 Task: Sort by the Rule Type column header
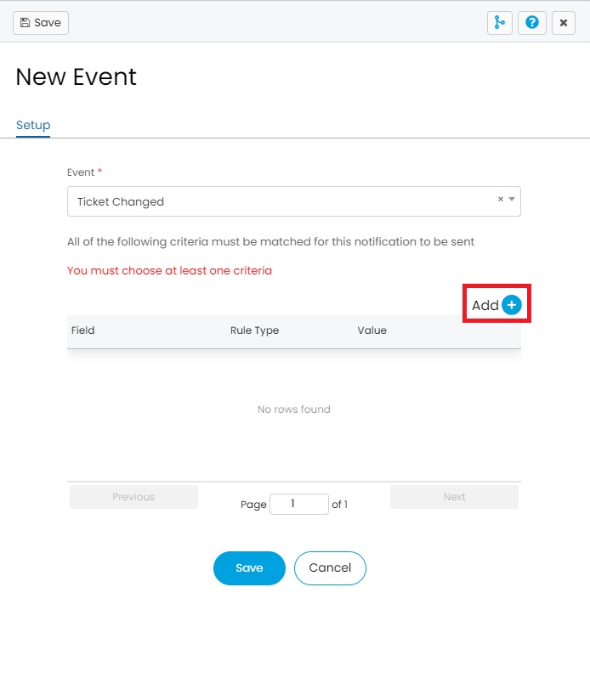[x=254, y=330]
